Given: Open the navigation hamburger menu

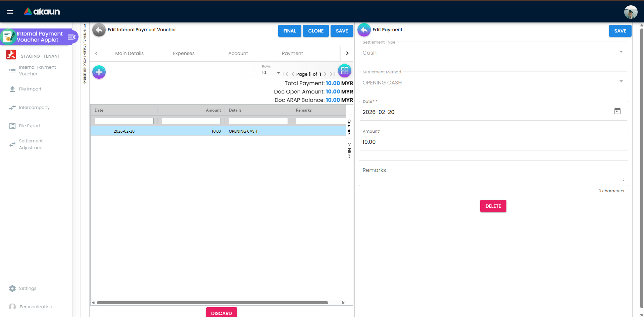Looking at the screenshot, I should pyautogui.click(x=10, y=12).
